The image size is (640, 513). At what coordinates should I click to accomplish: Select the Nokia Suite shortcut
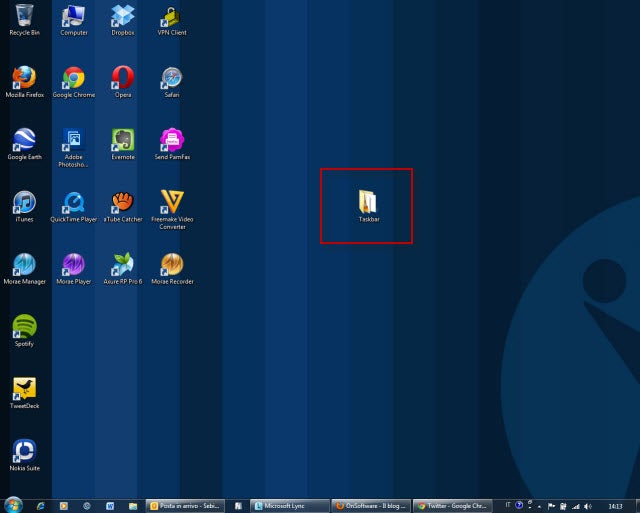[x=24, y=455]
